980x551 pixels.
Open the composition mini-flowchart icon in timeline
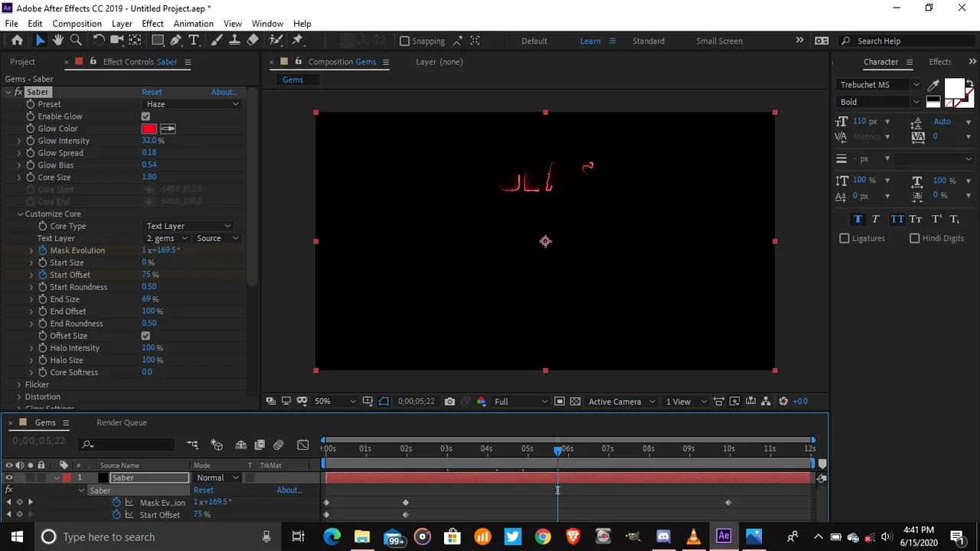point(192,445)
